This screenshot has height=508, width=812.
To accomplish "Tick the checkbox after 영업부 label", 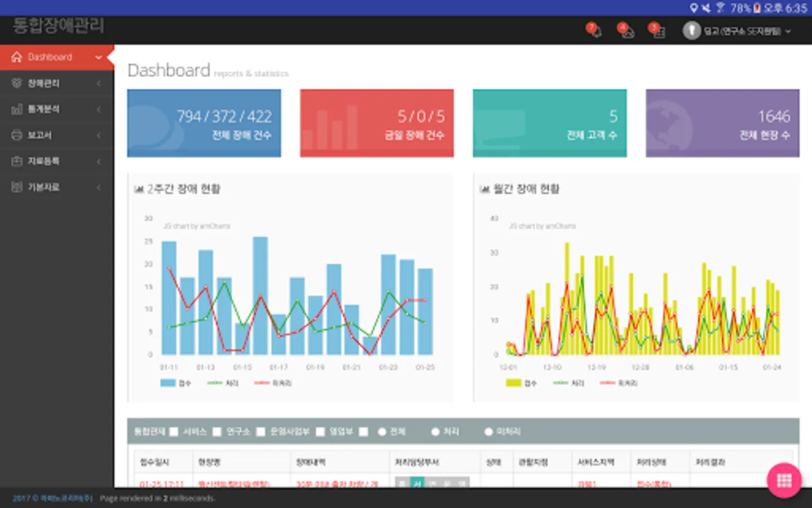I will coord(364,432).
